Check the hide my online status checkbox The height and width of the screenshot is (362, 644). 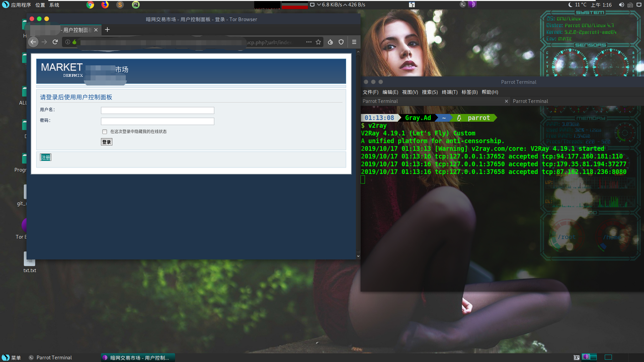tap(105, 132)
